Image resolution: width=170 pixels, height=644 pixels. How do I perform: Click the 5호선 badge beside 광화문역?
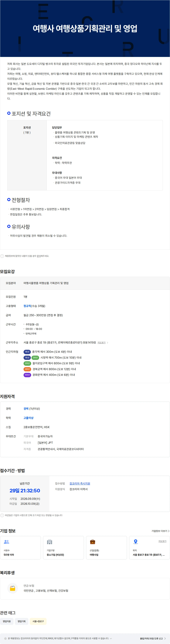(x=27, y=375)
